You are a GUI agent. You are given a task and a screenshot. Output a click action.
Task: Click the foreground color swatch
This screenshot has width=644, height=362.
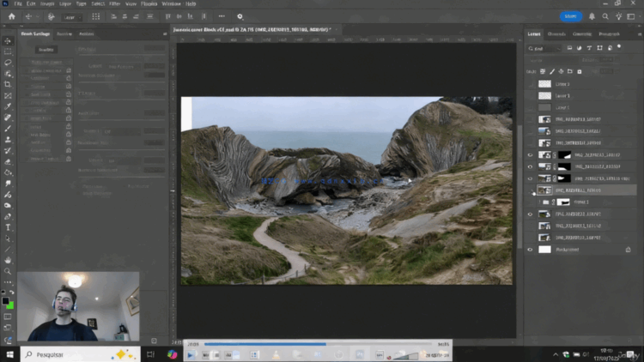(x=6, y=301)
